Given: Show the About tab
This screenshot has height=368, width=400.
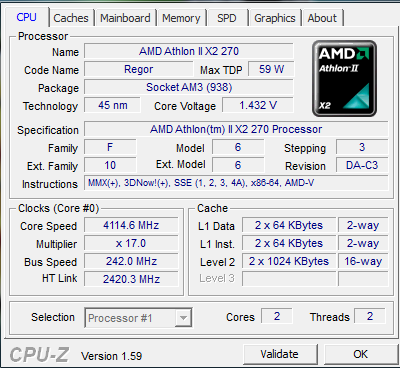Looking at the screenshot, I should 322,18.
